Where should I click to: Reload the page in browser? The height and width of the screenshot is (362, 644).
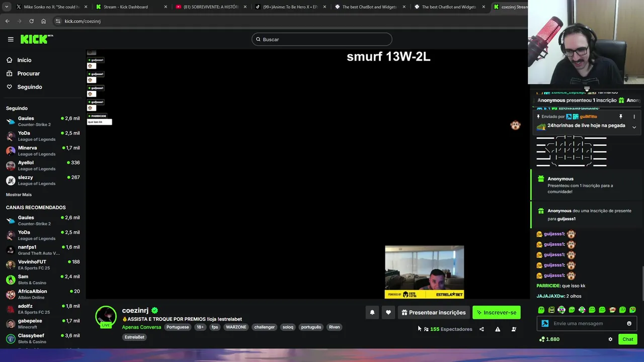click(x=31, y=21)
